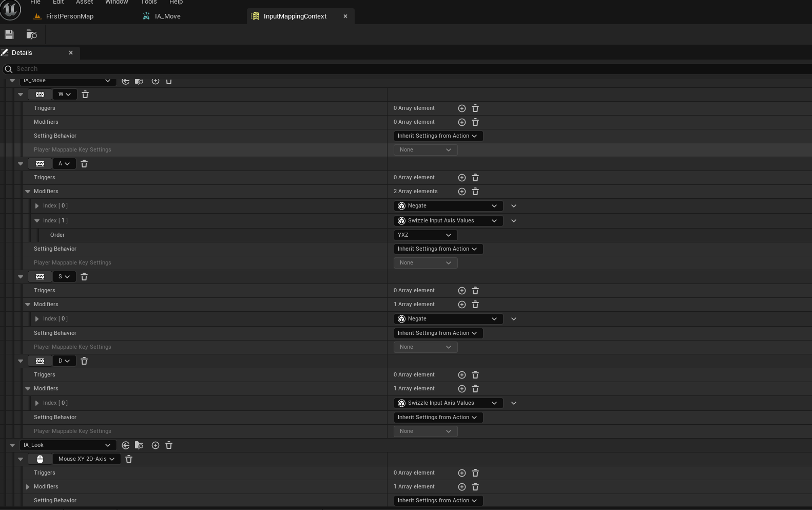Viewport: 812px width, 510px height.
Task: Expand the Modifiers row under Mouse XY 2D-Axis
Action: click(x=28, y=487)
